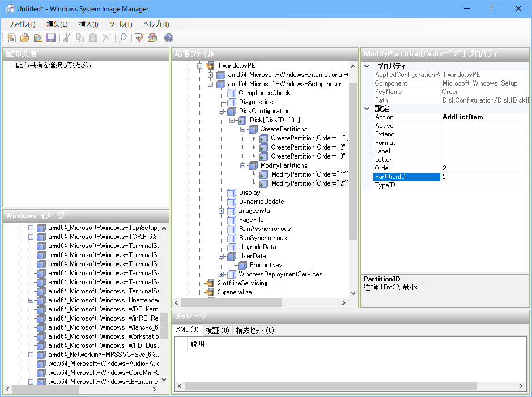
Task: Click the select Windows image toolbar icon
Action: pos(38,38)
